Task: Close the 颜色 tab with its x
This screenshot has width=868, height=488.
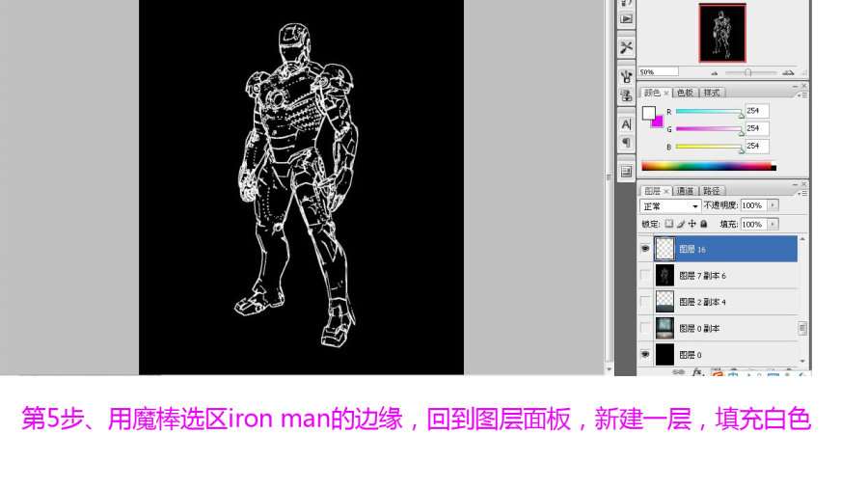Action: (665, 93)
